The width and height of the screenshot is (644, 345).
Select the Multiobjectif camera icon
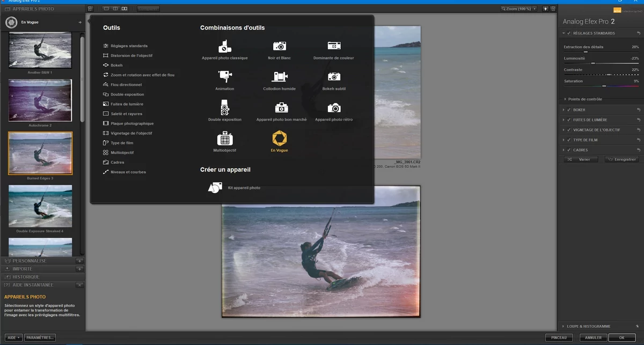[224, 138]
